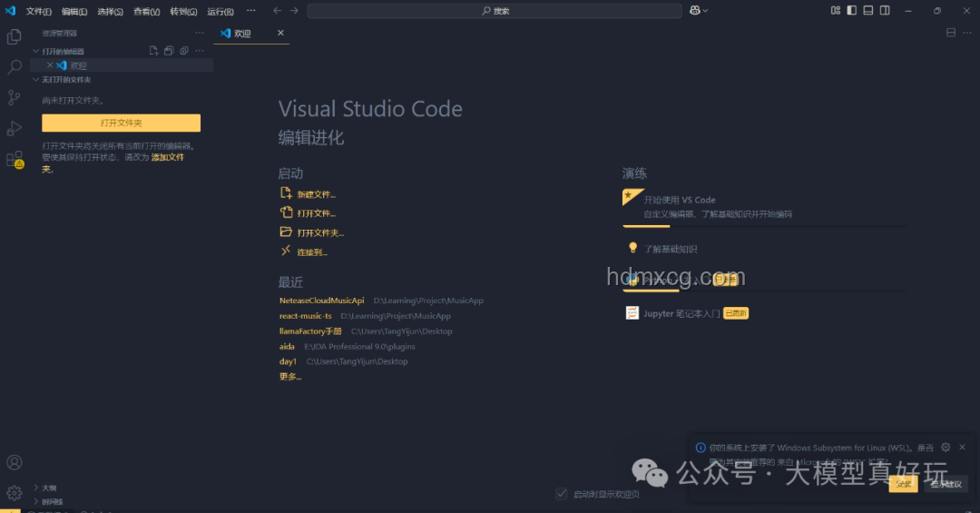Close the 欢迎 editor tab
This screenshot has width=980, height=513.
[x=280, y=34]
